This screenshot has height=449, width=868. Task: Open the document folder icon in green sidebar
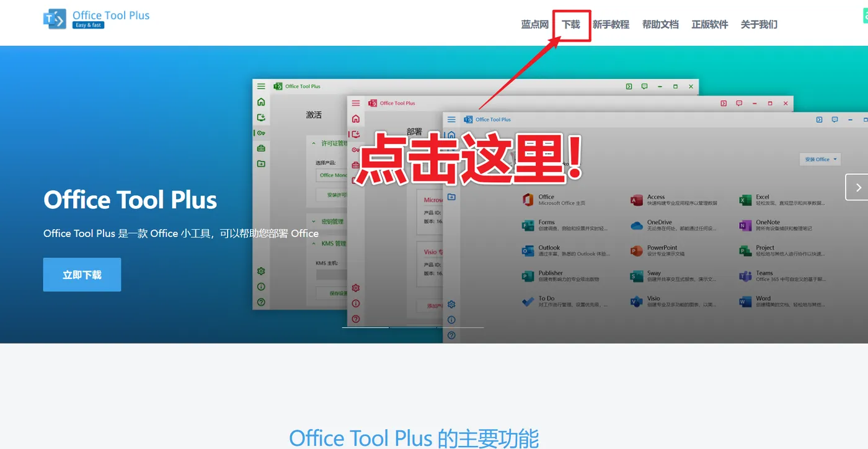click(261, 164)
